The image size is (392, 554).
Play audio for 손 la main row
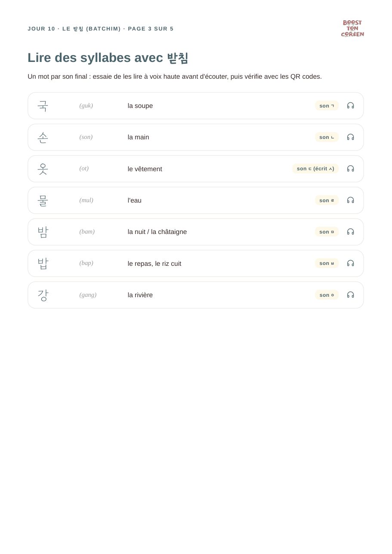[x=350, y=137]
